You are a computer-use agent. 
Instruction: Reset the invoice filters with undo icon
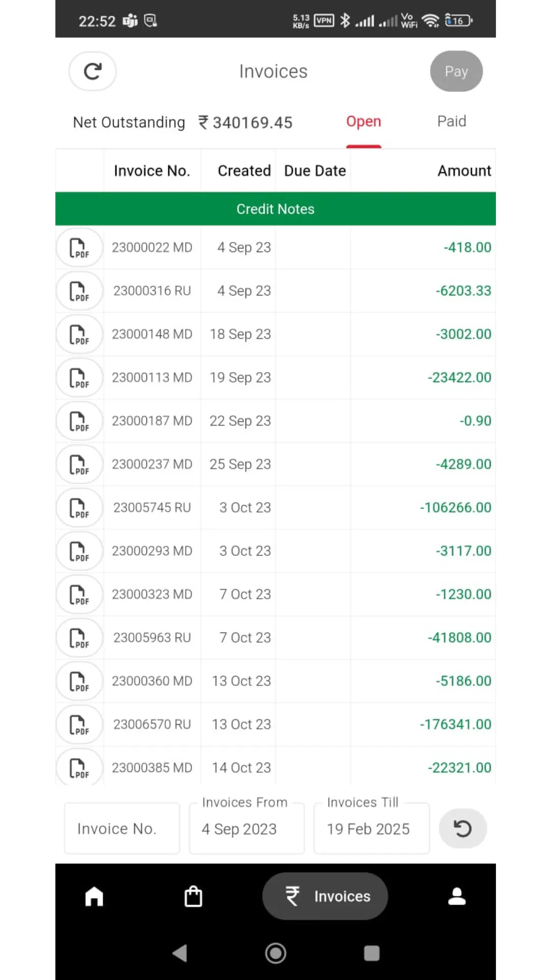point(463,828)
